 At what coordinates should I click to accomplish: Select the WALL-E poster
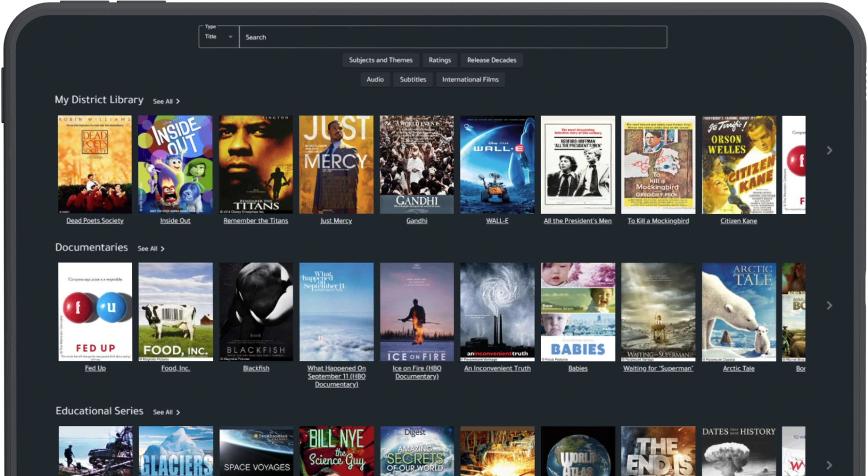[497, 164]
